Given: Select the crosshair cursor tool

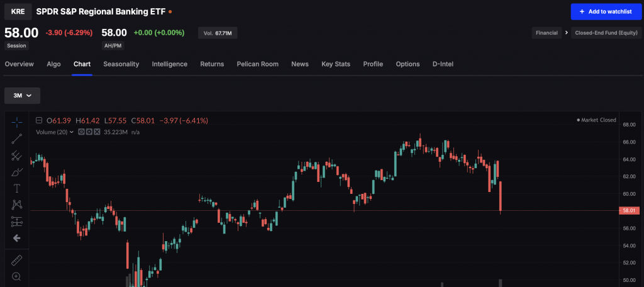Looking at the screenshot, I should tap(17, 121).
